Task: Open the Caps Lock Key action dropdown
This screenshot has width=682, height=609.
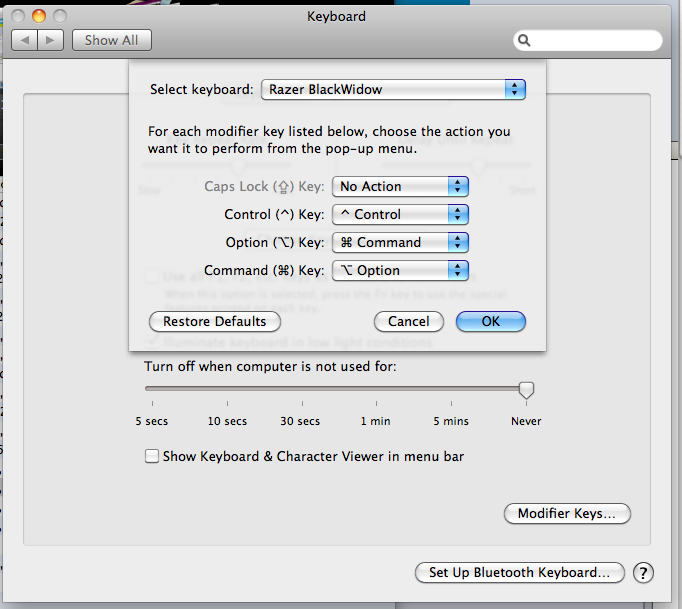Action: coord(400,187)
